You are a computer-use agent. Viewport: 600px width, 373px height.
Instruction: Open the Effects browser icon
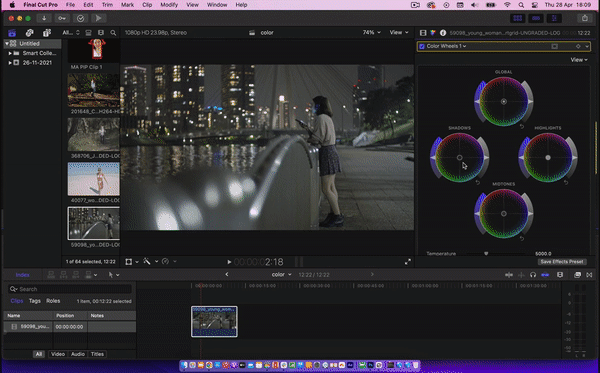coord(577,275)
